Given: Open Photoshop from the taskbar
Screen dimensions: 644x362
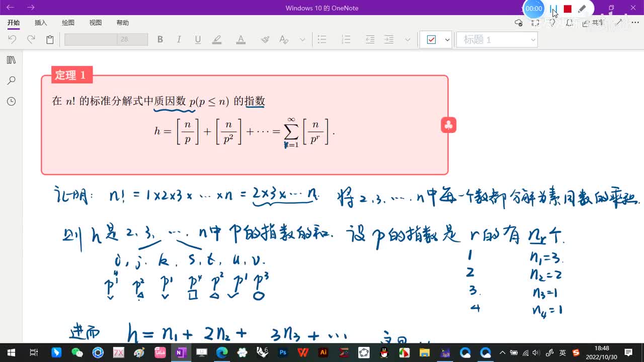Looking at the screenshot, I should pyautogui.click(x=283, y=352).
